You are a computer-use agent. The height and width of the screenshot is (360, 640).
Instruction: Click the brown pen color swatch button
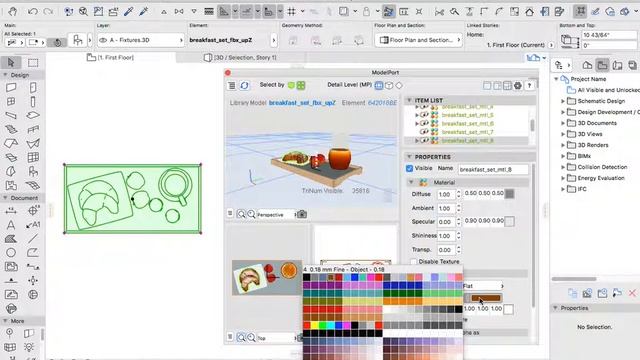(486, 298)
